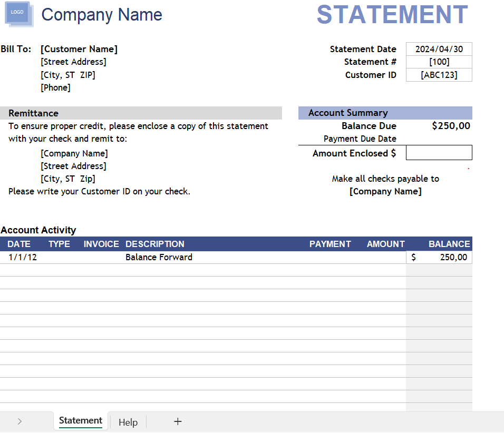Select the Balance Due amount $250,00
This screenshot has width=504, height=433.
[x=451, y=126]
